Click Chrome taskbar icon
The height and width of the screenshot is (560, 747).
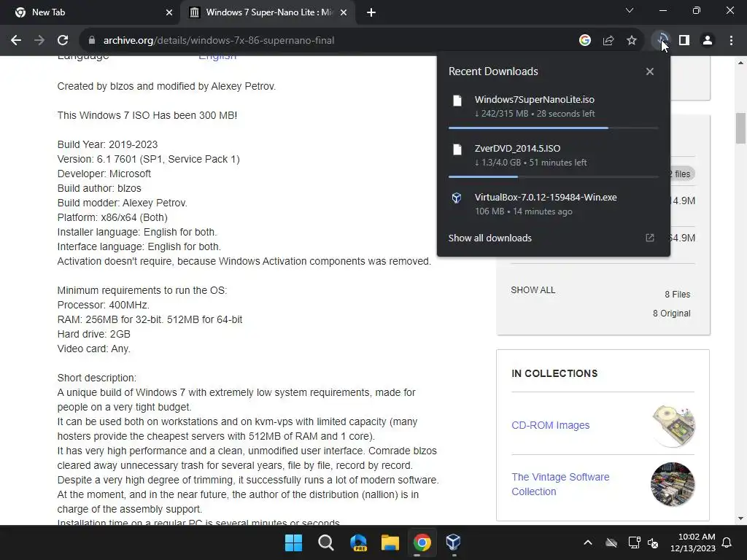pos(422,542)
